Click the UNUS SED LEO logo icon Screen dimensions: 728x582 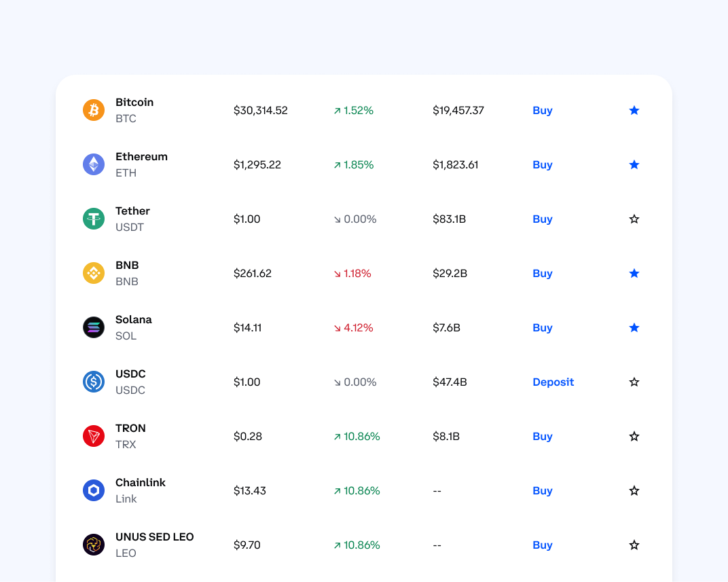[94, 545]
